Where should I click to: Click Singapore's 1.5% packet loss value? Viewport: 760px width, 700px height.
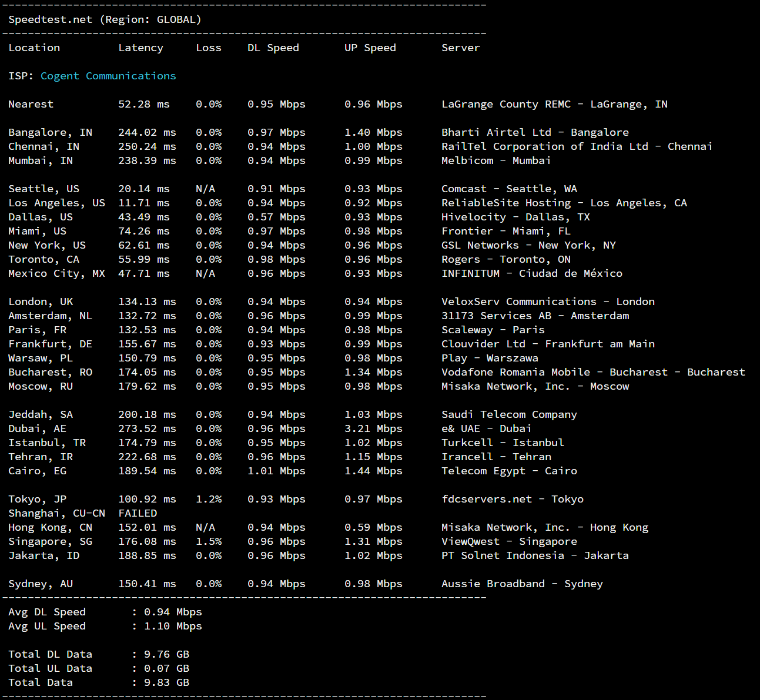209,541
